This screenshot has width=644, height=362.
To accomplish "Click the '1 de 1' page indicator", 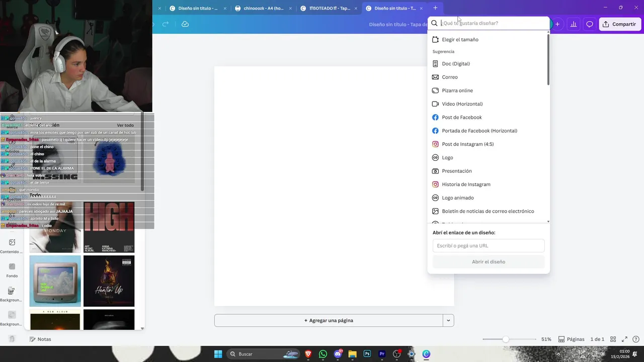I will pos(597,339).
